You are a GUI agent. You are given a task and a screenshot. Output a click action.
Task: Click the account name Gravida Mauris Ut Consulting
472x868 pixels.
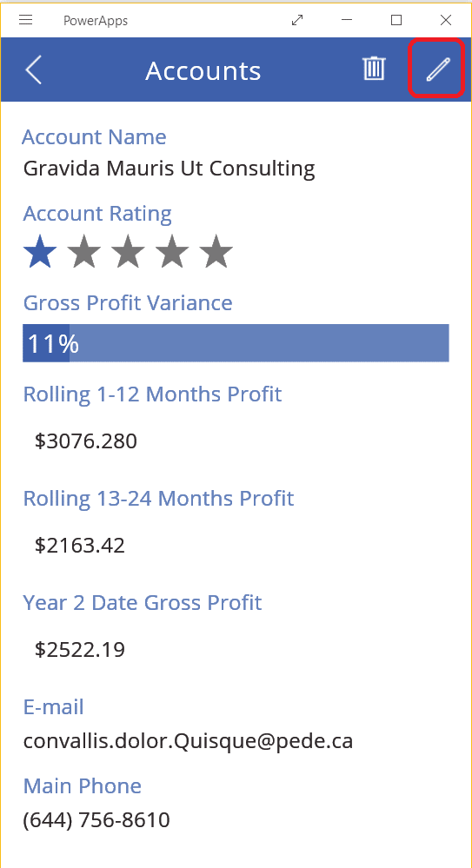[169, 169]
